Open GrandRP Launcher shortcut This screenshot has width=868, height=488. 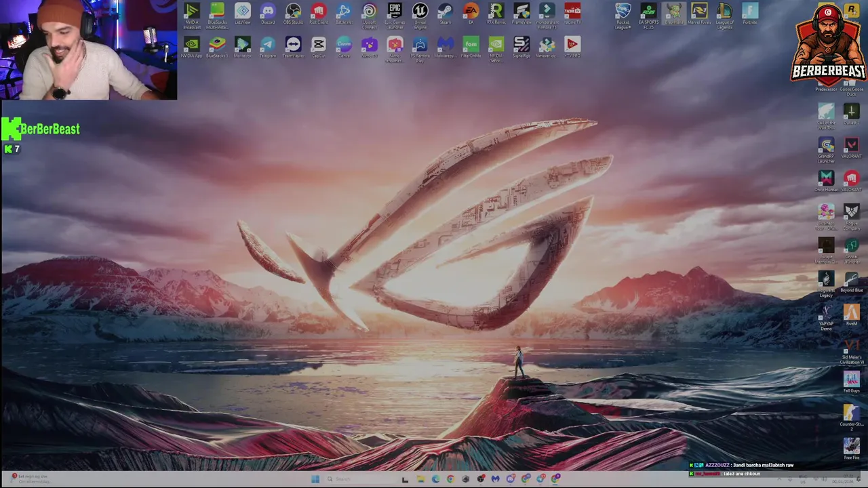pyautogui.click(x=826, y=150)
